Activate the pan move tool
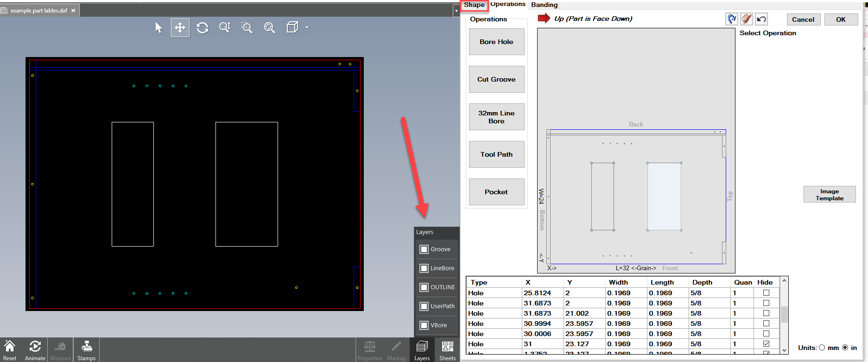This screenshot has width=868, height=362. point(180,28)
